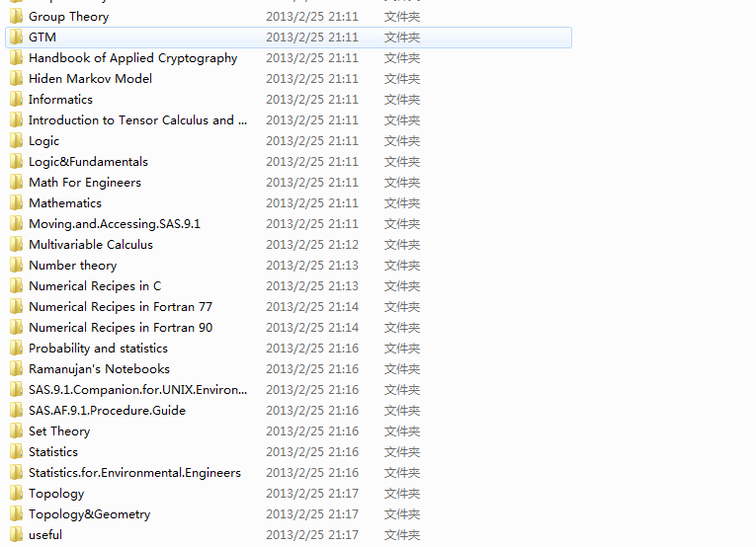
Task: Click the Handbook of Applied Cryptography folder icon
Action: [16, 58]
